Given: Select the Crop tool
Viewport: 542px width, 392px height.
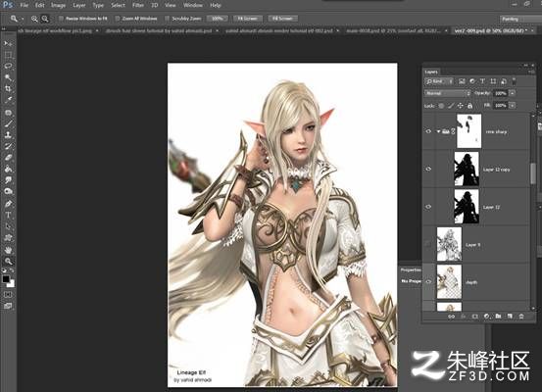Looking at the screenshot, I should point(8,89).
